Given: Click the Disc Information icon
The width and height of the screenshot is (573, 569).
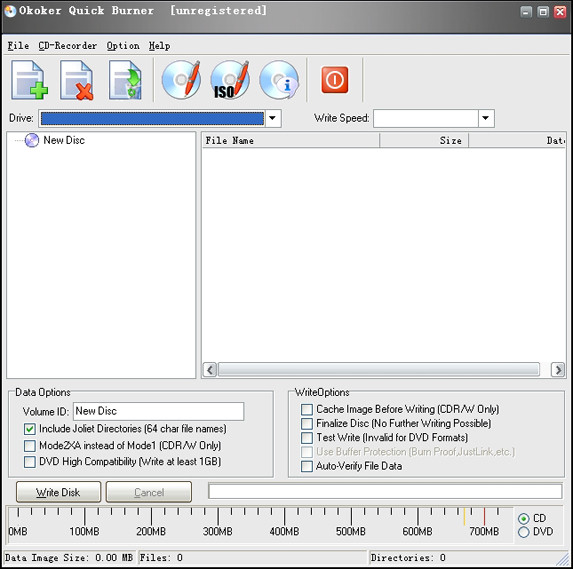Looking at the screenshot, I should (279, 80).
